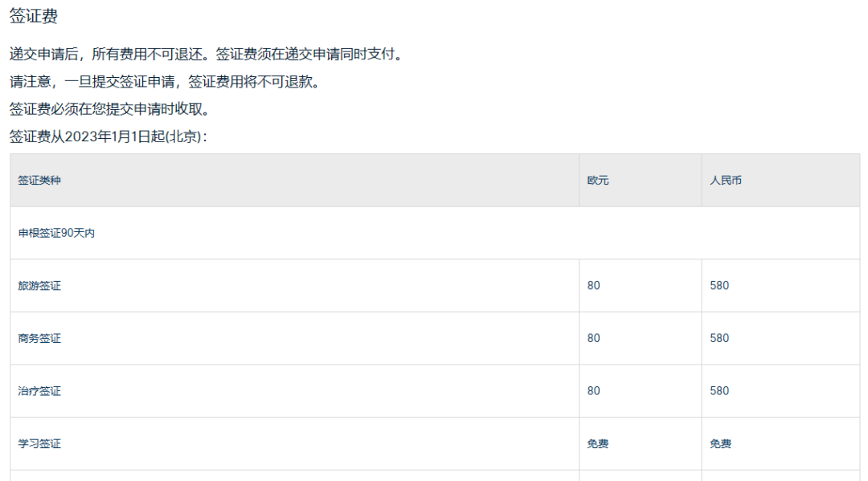Click the 商务签证 row label
The image size is (868, 481).
[39, 338]
